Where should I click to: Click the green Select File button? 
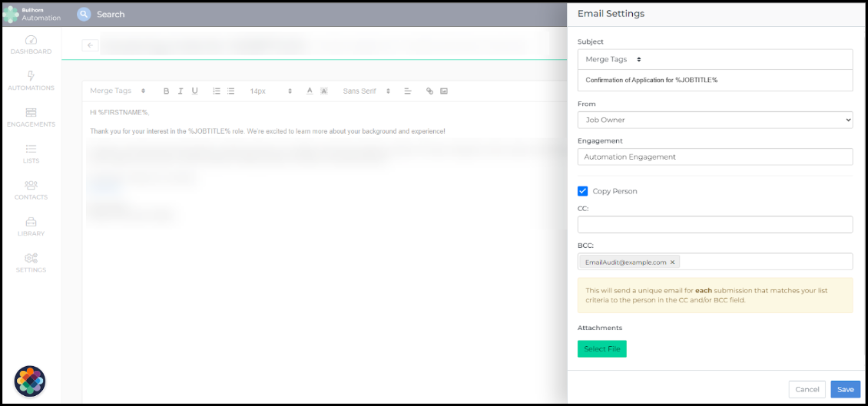pyautogui.click(x=601, y=349)
